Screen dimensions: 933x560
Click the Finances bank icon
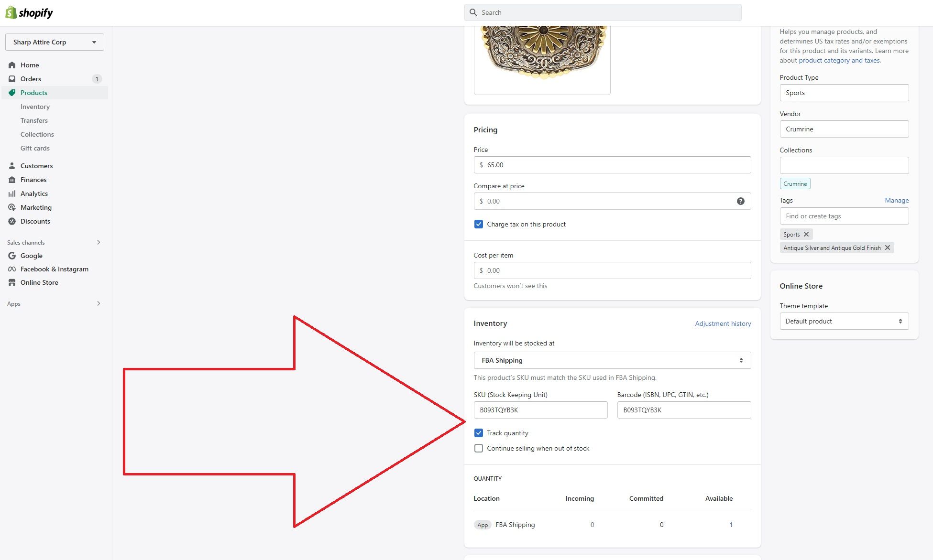pos(12,180)
